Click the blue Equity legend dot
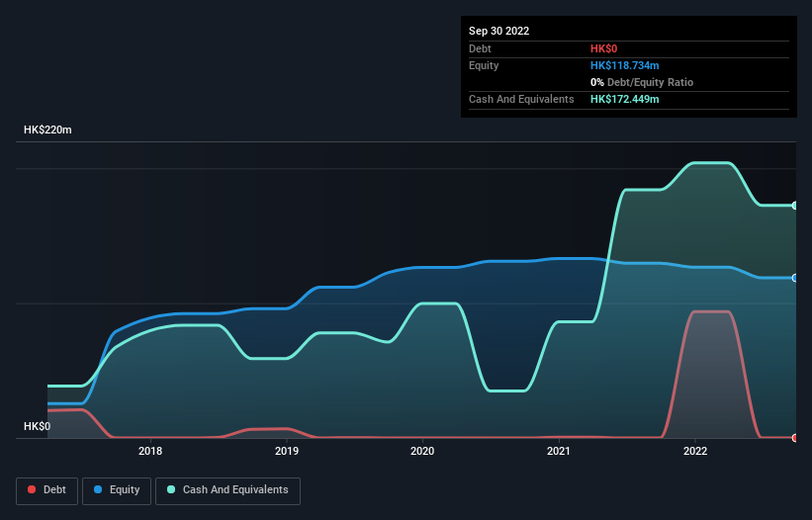The width and height of the screenshot is (812, 520). (x=98, y=489)
